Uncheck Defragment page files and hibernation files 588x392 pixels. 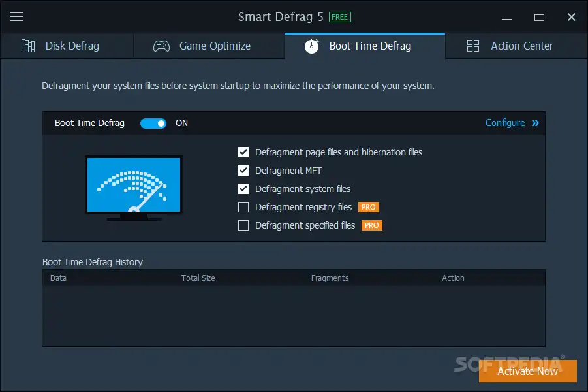[243, 152]
